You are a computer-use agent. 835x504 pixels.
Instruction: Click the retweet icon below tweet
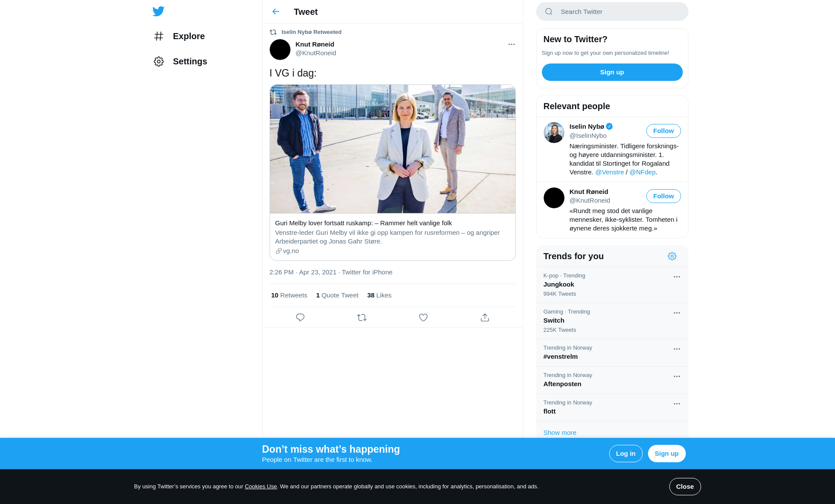point(362,317)
